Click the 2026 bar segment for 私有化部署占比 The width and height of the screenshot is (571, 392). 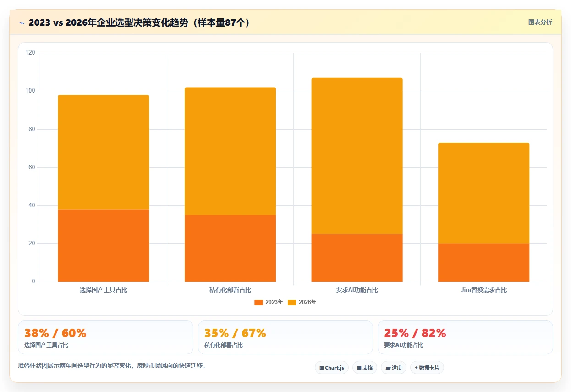(230, 151)
